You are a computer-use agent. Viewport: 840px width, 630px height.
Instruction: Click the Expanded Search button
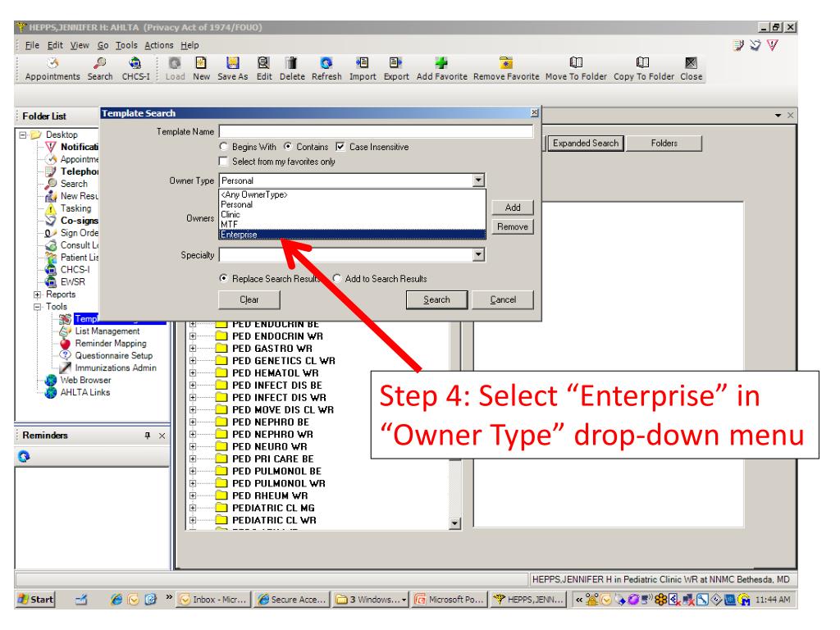(x=586, y=143)
